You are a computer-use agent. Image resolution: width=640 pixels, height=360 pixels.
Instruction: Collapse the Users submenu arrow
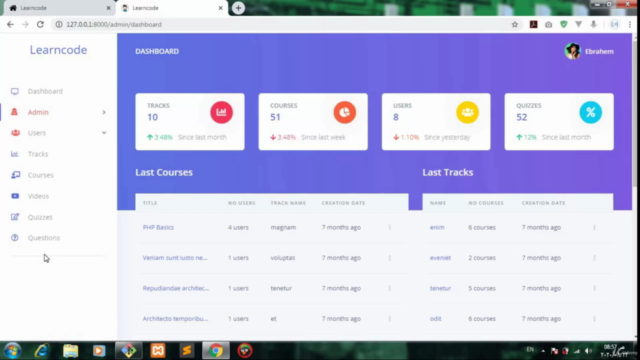tap(104, 133)
